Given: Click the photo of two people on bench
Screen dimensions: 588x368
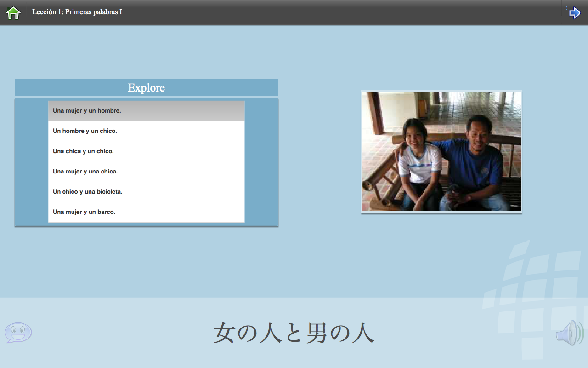Looking at the screenshot, I should pos(441,151).
